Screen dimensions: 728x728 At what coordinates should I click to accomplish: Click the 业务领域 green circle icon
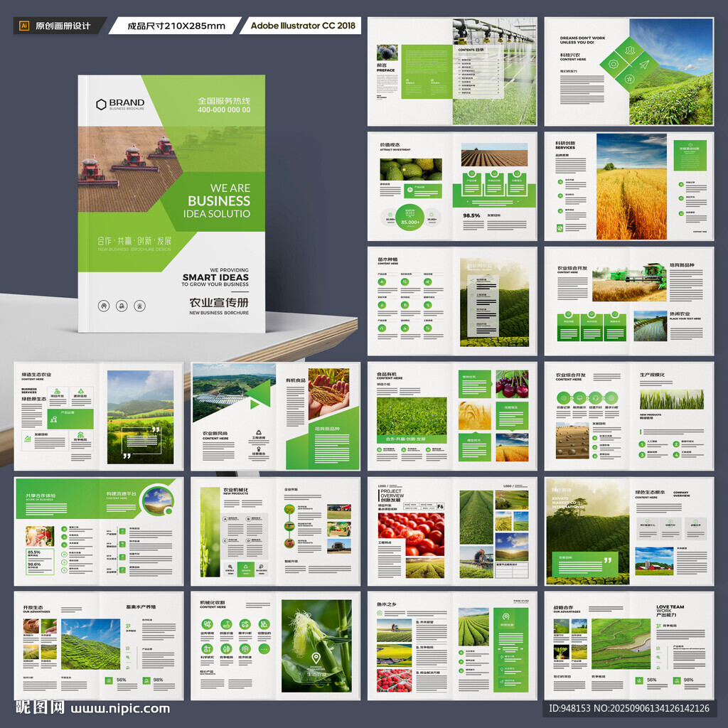point(207,624)
